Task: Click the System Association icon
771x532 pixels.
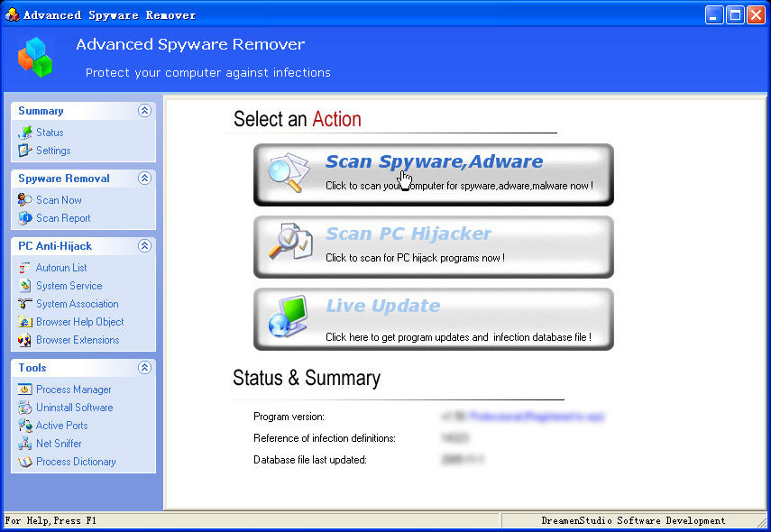Action: coord(25,304)
